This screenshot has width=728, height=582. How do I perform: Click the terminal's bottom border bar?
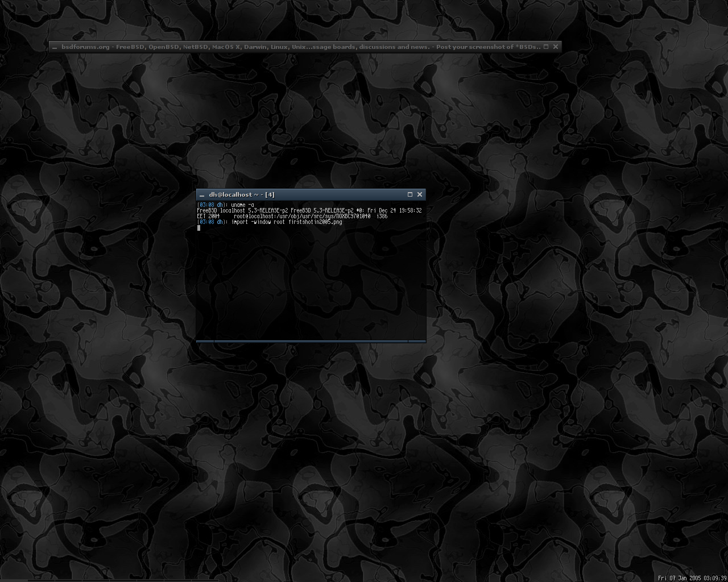pos(311,341)
